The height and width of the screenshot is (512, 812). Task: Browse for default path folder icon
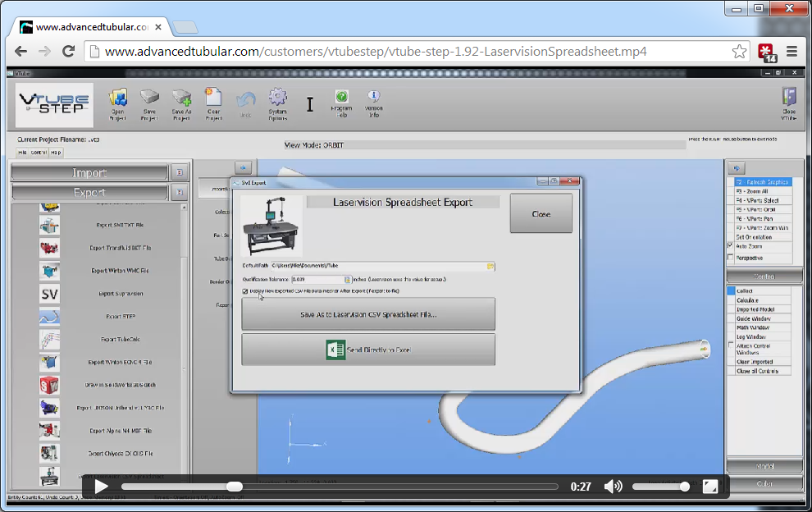pyautogui.click(x=490, y=267)
